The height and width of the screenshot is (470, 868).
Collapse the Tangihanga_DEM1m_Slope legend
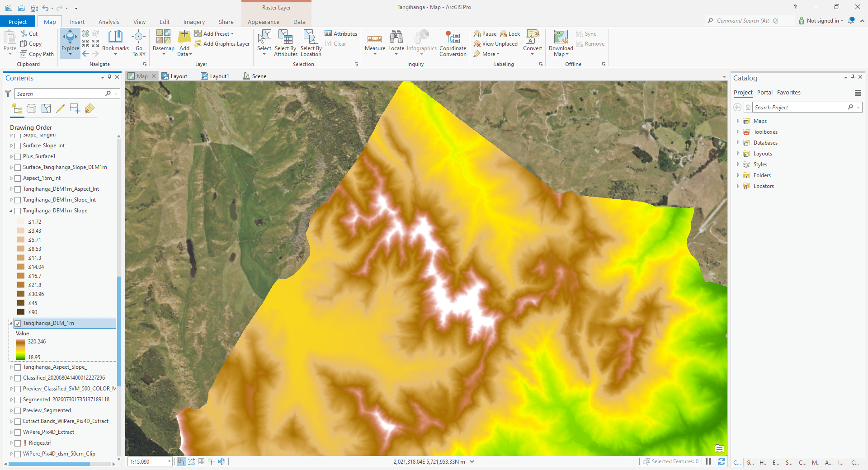[11, 211]
